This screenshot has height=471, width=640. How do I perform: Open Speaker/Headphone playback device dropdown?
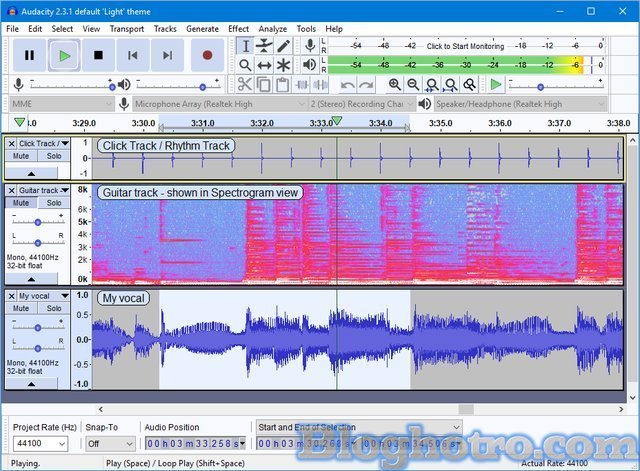tap(520, 104)
